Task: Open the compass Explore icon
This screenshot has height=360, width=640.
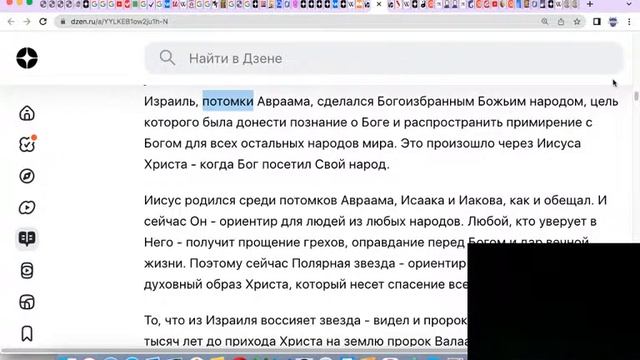Action: (x=27, y=176)
